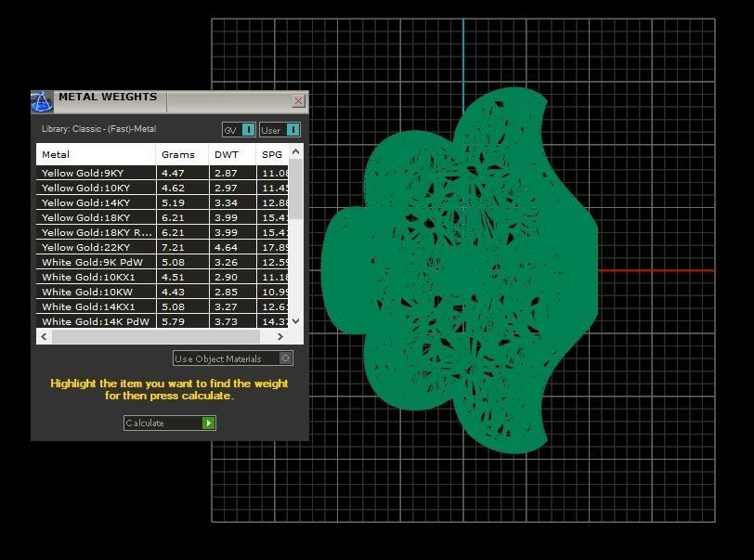Select the Yellow Gold:22KY row

(x=162, y=247)
